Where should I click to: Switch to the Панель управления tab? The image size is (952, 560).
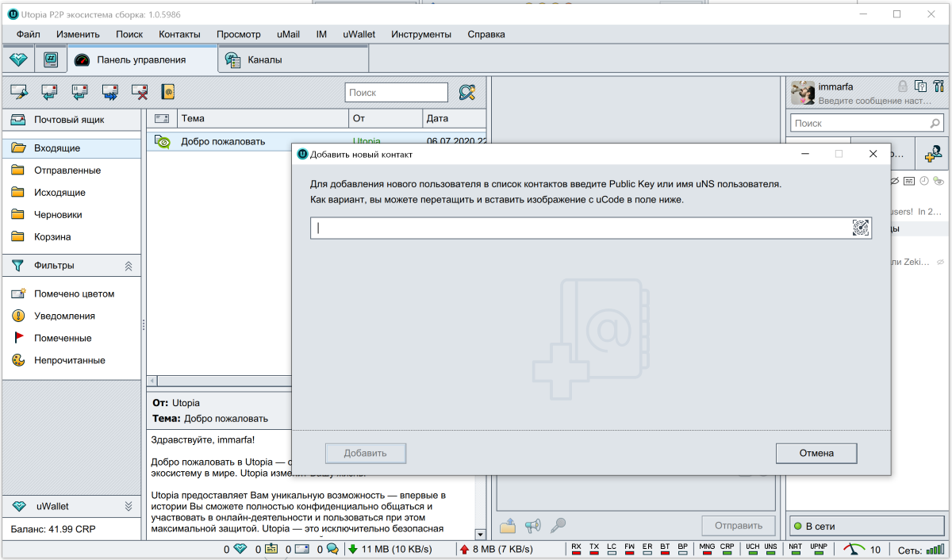click(x=142, y=59)
